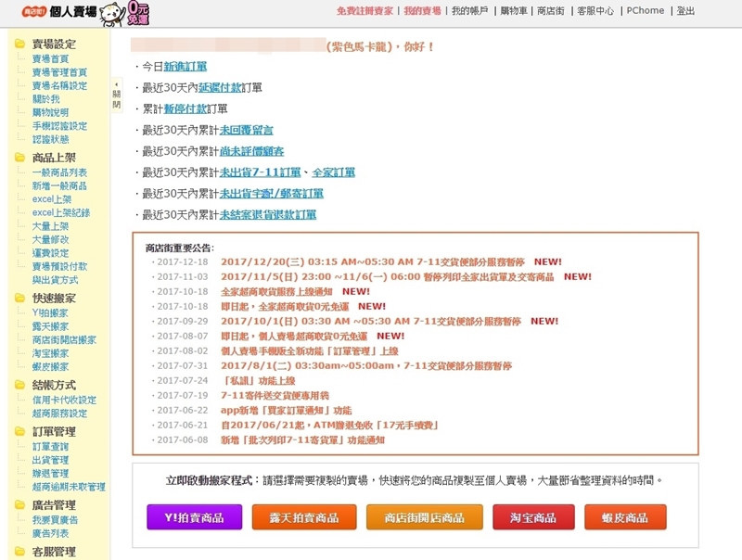Open the 全家超商取貨服務上線通知 announcement
Viewport: 742px width, 560px height.
(x=276, y=291)
